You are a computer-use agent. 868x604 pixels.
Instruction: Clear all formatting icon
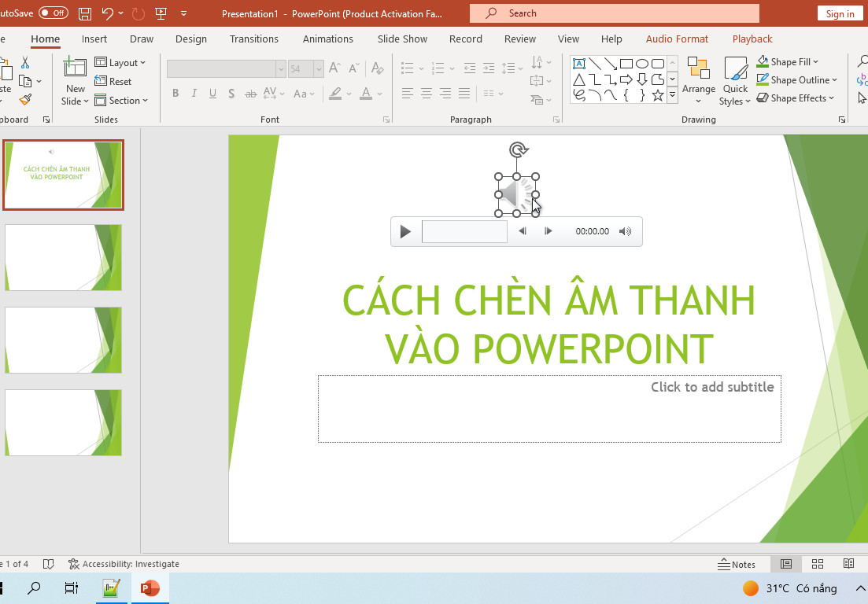click(x=378, y=68)
